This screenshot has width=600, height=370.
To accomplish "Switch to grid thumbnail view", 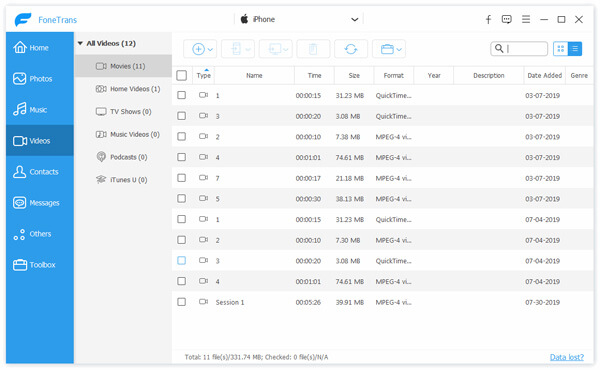I will click(561, 49).
